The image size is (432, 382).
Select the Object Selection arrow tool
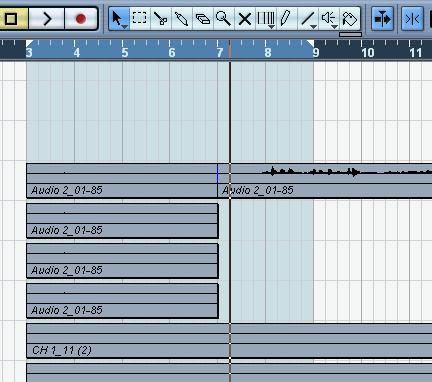click(x=119, y=18)
